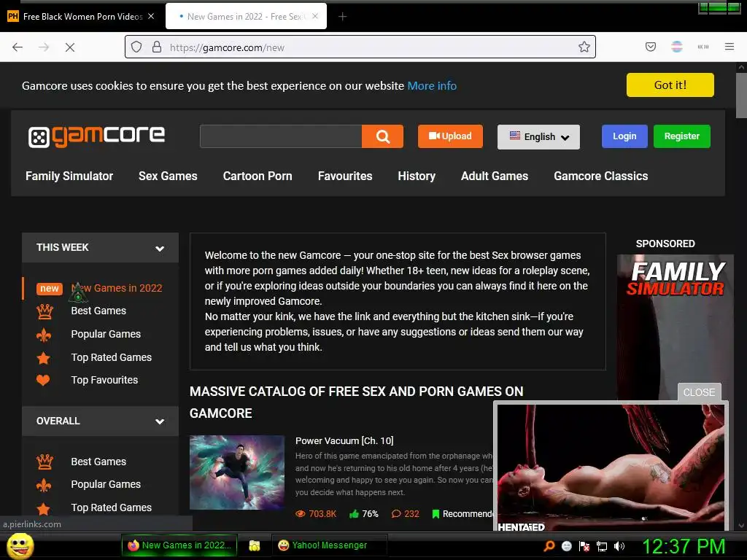
Task: Open the Adult Games menu item
Action: (495, 176)
